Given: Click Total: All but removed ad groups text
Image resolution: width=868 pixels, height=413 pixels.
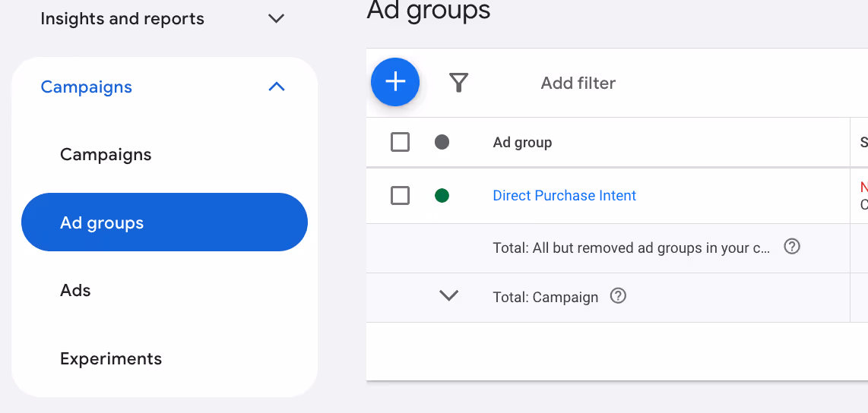Looking at the screenshot, I should coord(631,248).
